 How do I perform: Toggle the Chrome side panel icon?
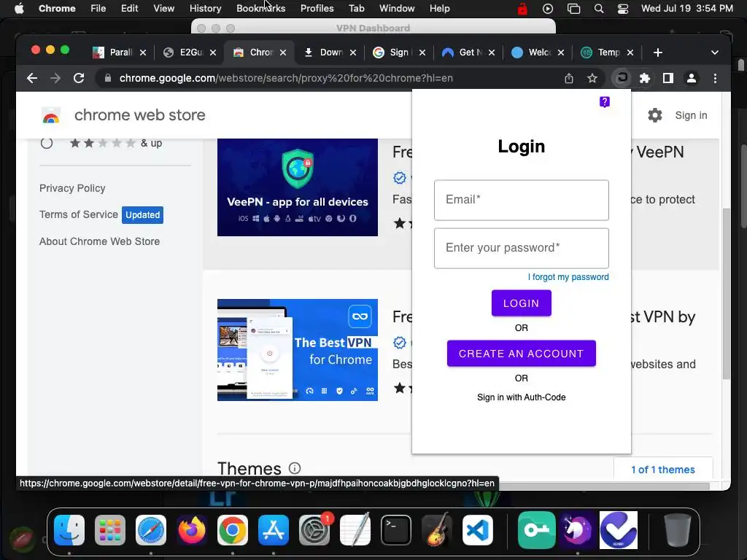(668, 78)
